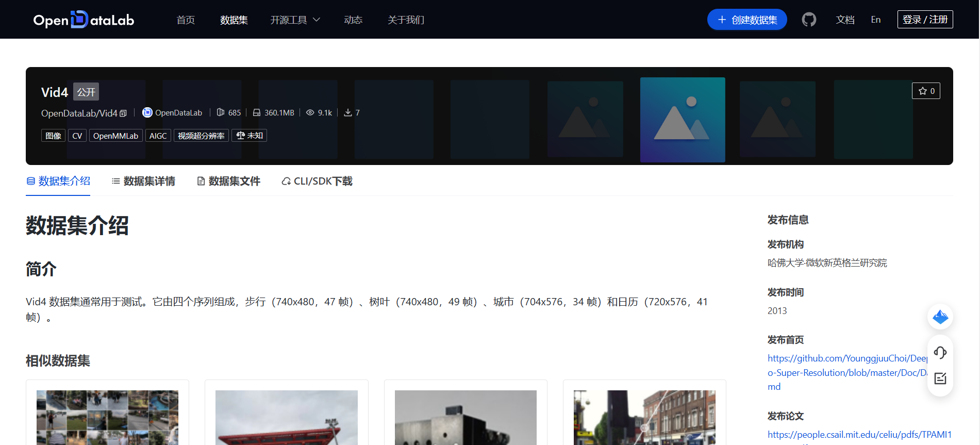Image resolution: width=980 pixels, height=445 pixels.
Task: Click the Vid4 dataset title
Action: point(55,92)
